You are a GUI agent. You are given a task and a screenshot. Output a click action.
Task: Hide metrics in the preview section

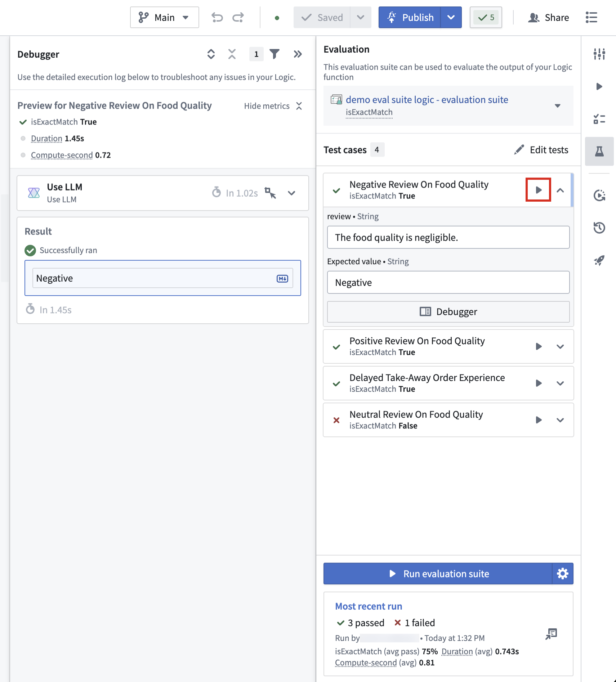pyautogui.click(x=273, y=106)
